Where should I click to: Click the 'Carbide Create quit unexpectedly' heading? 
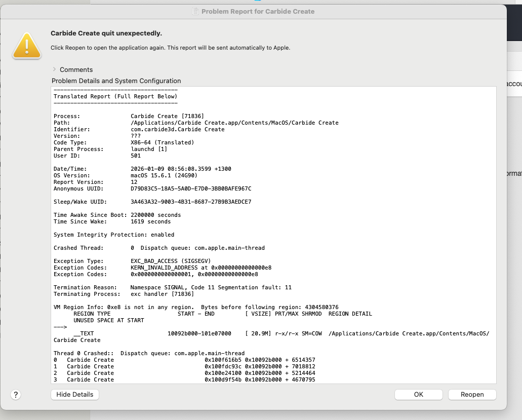pyautogui.click(x=106, y=33)
